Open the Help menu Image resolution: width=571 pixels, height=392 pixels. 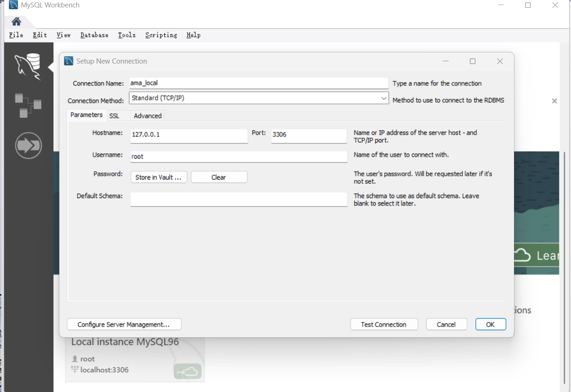[x=193, y=35]
